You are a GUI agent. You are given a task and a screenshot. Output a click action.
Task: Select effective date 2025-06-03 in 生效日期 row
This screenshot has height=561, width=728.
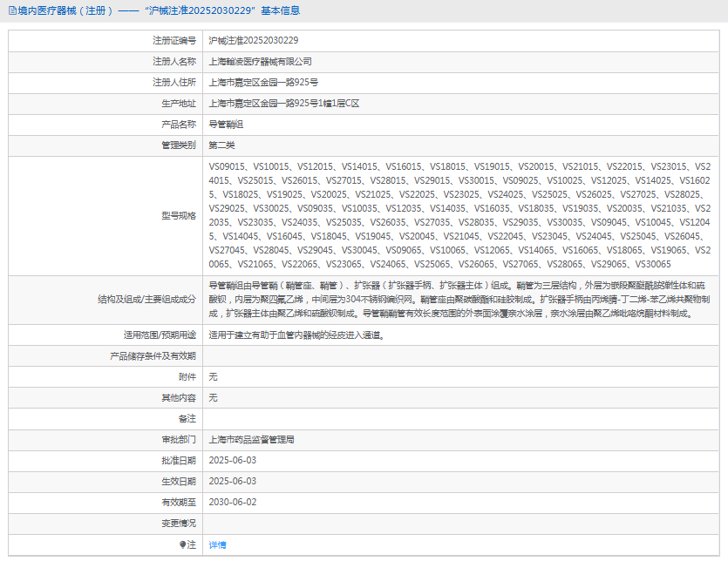point(233,481)
